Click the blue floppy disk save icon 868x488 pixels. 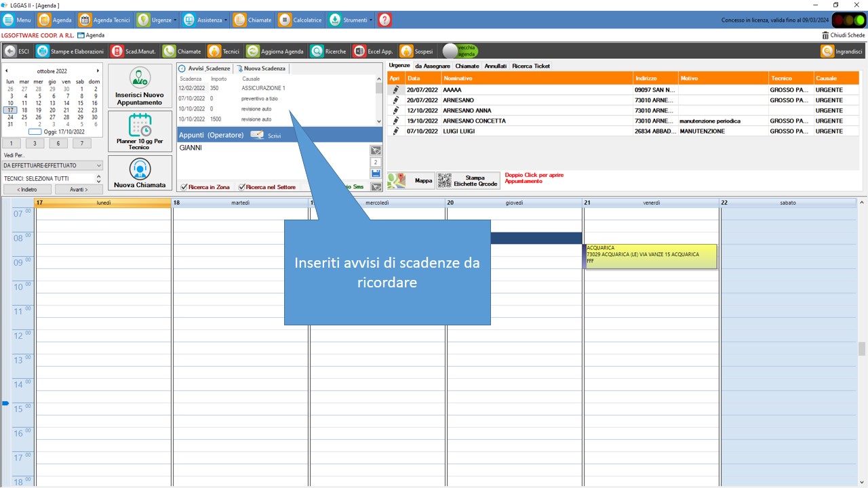coord(376,174)
